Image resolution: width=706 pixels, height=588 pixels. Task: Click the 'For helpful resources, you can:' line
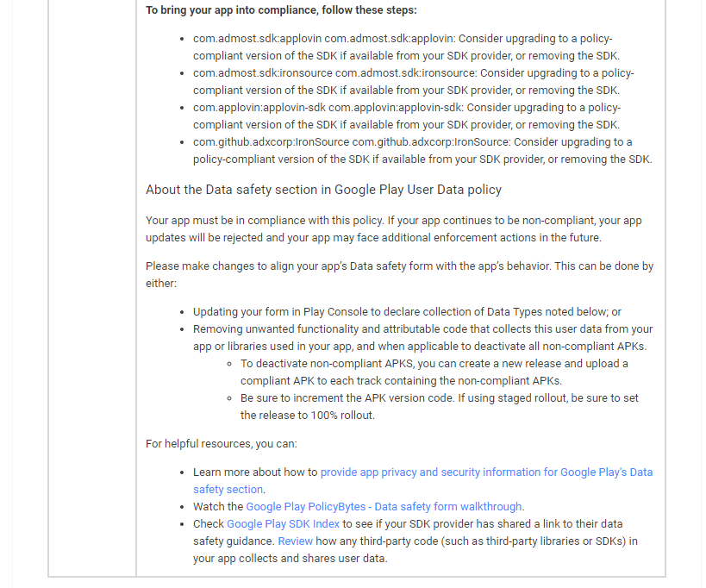(221, 444)
